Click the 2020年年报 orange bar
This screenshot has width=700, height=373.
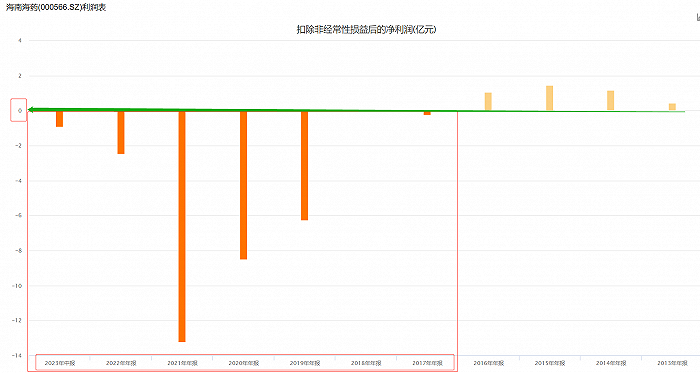click(243, 185)
